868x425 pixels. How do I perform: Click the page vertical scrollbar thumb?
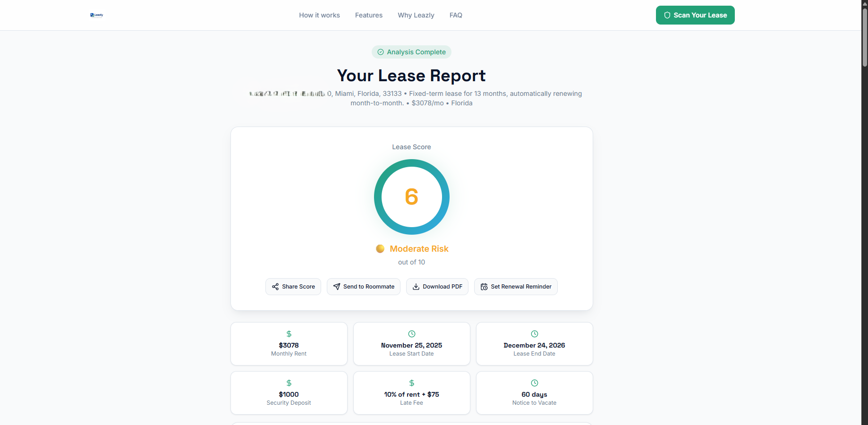tap(865, 37)
